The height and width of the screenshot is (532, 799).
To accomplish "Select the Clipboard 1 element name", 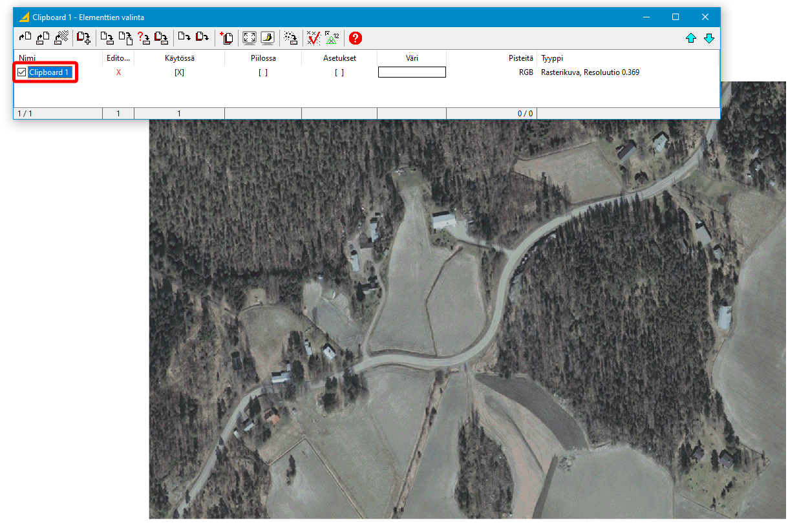I will coord(49,72).
